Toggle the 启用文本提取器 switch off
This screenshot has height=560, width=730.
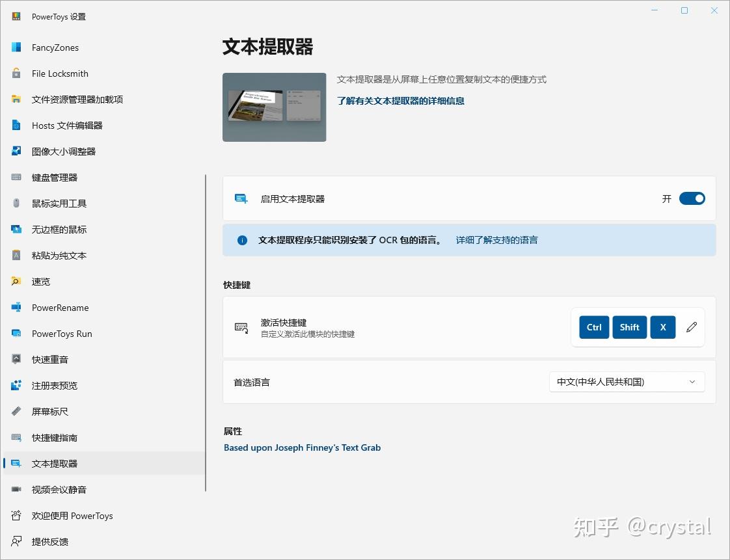[692, 198]
